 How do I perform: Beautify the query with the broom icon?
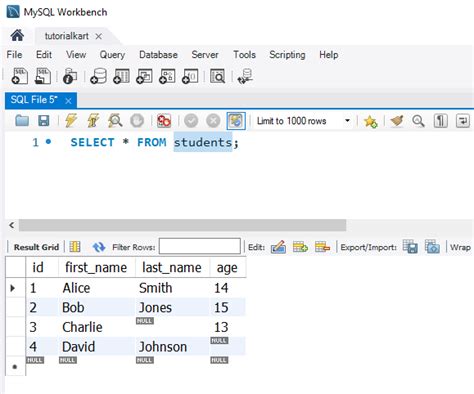396,121
